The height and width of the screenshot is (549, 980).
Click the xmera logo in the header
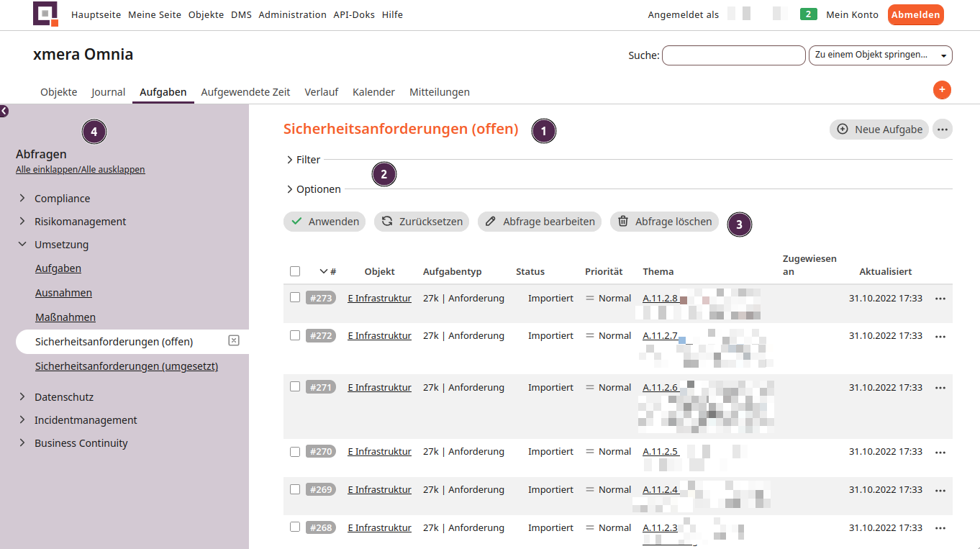point(46,14)
